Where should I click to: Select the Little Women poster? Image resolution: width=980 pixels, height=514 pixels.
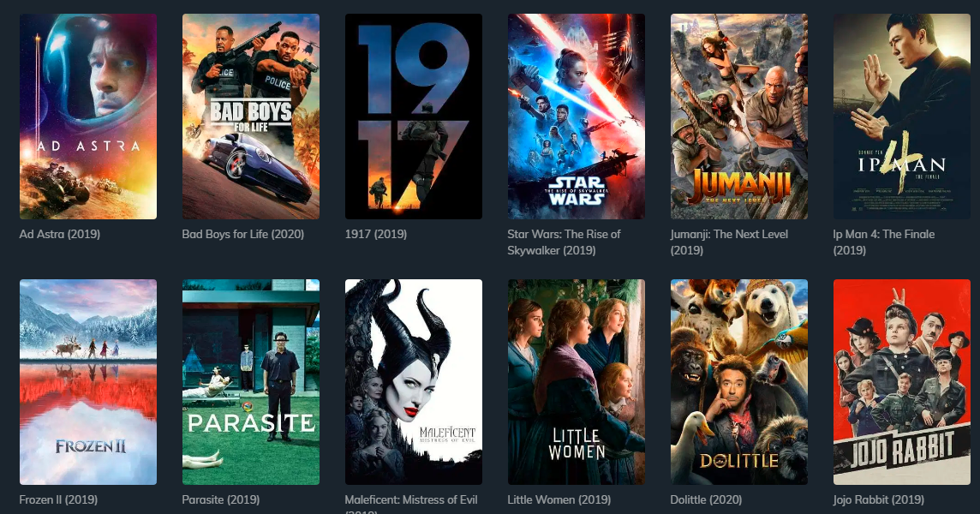(577, 382)
